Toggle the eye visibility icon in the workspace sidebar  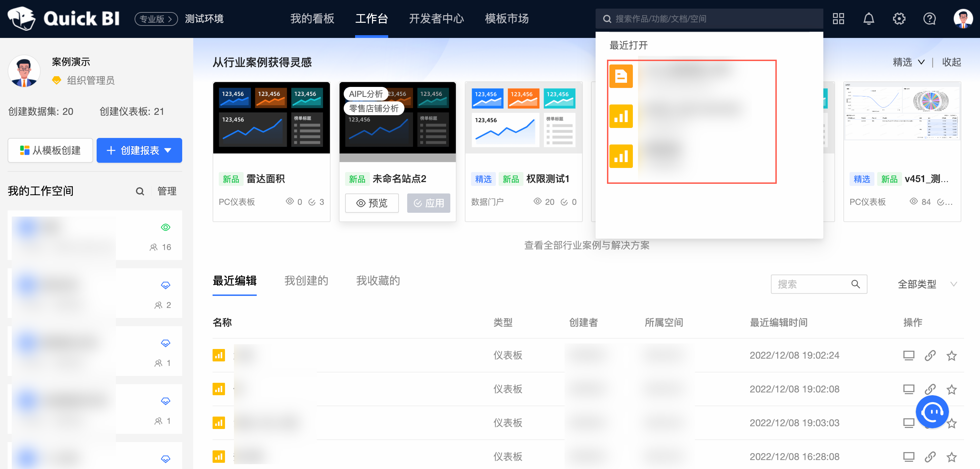click(166, 227)
